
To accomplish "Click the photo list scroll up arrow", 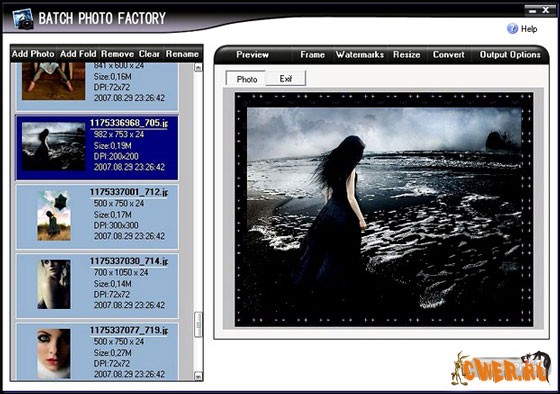I will (x=198, y=67).
